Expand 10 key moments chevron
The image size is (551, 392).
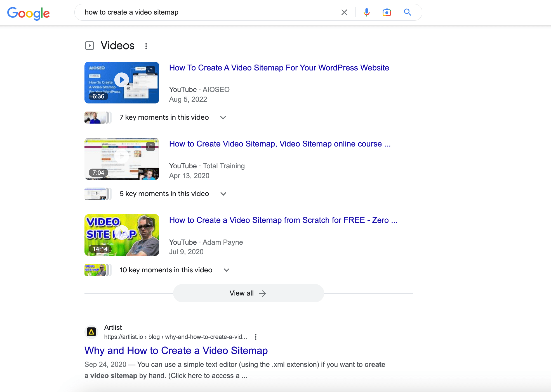pyautogui.click(x=227, y=270)
